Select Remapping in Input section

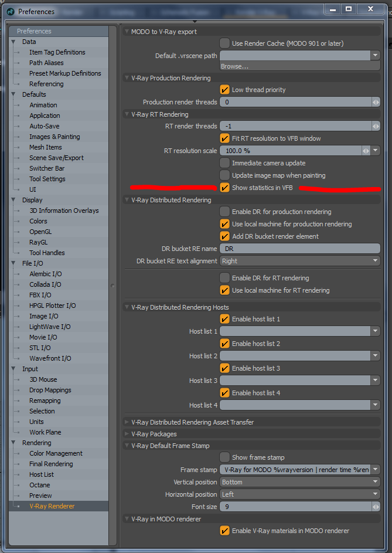coord(45,401)
